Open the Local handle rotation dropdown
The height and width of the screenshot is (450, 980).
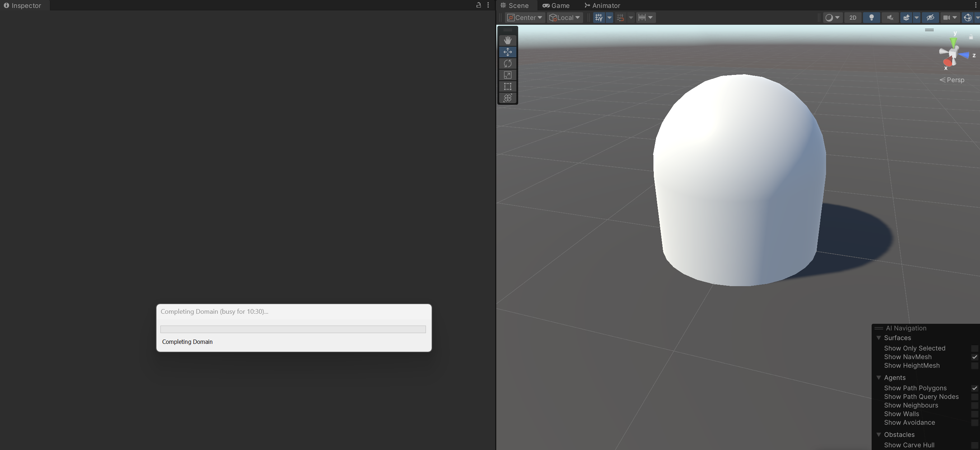click(x=565, y=18)
